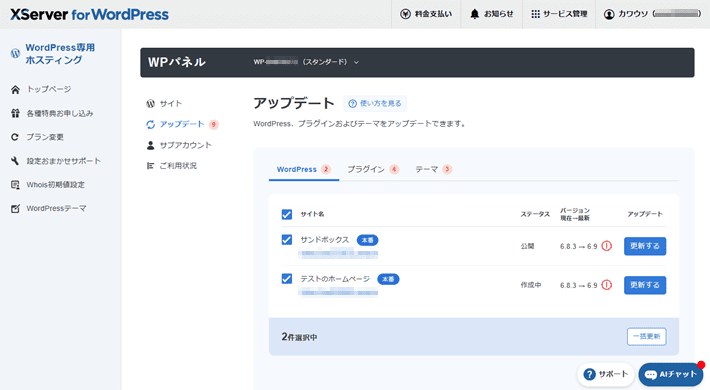
Task: Click the XServer for WordPress logo
Action: [x=89, y=14]
